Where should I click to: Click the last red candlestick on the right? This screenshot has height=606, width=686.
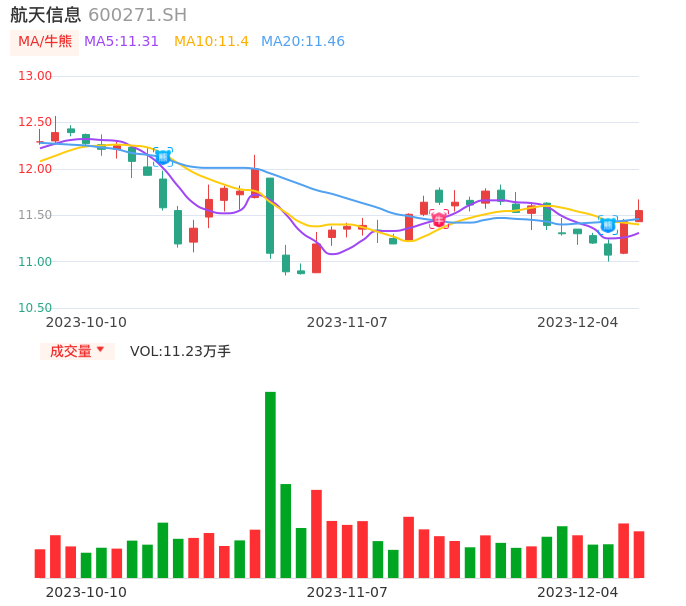[x=639, y=215]
